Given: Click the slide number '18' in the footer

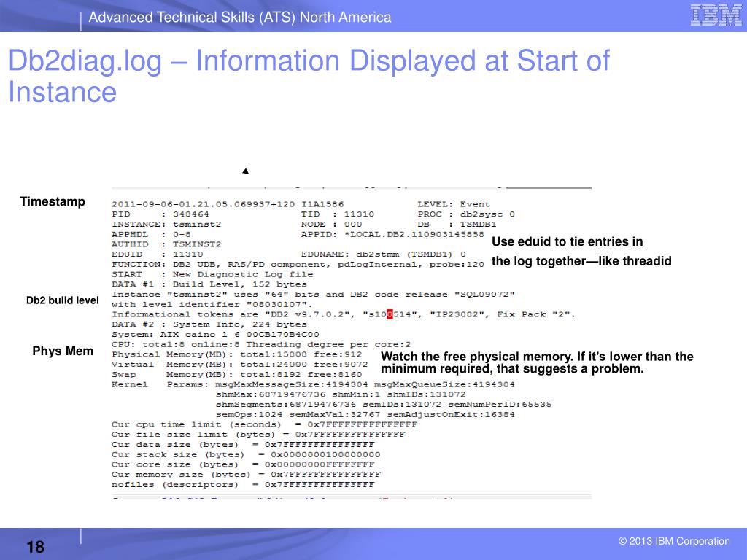Looking at the screenshot, I should pyautogui.click(x=35, y=547).
